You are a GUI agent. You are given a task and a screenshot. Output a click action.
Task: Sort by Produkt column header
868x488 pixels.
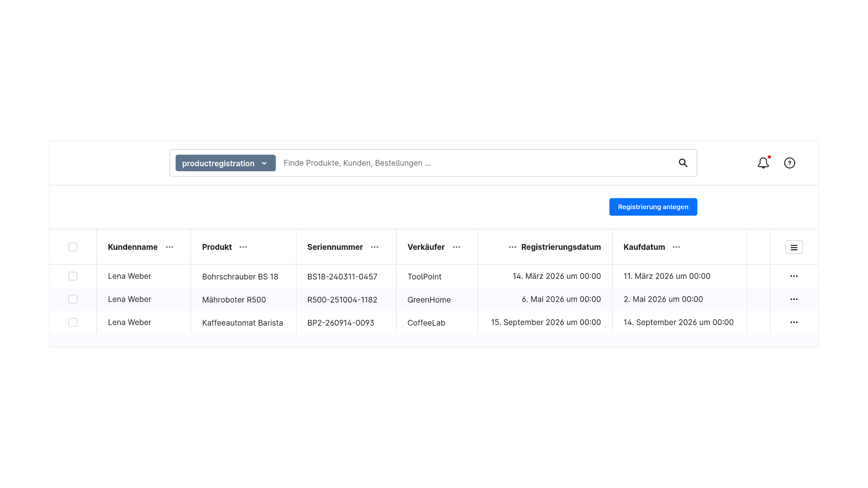tap(217, 247)
